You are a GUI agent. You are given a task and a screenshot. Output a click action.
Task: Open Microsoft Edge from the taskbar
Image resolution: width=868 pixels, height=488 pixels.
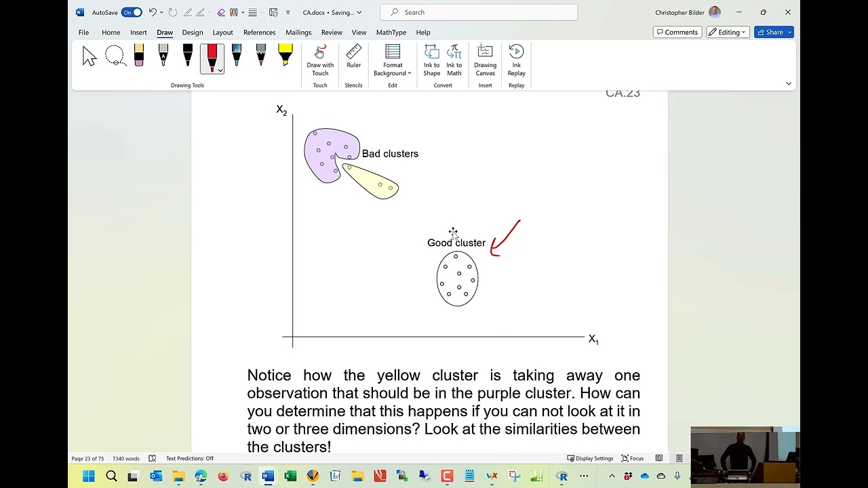click(x=201, y=476)
